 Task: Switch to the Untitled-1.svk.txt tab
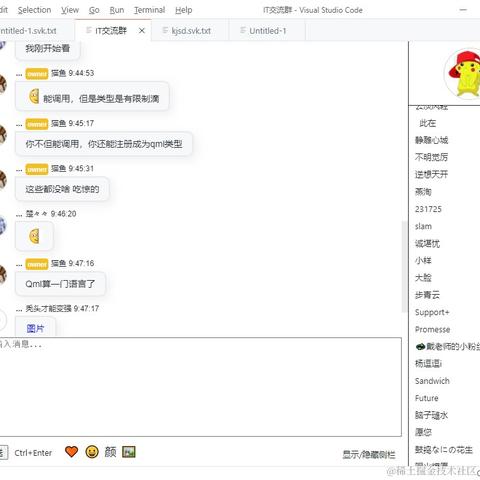coord(36,31)
